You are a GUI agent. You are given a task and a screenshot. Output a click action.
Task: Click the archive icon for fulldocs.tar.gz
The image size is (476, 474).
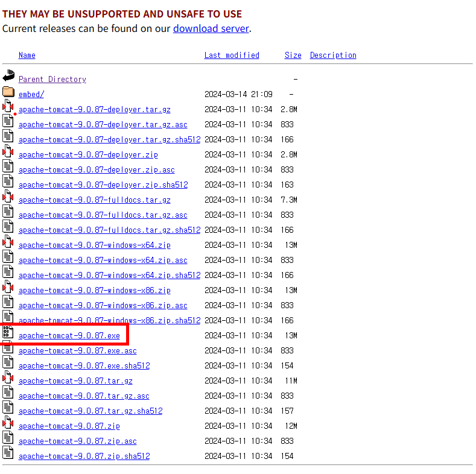click(x=8, y=196)
